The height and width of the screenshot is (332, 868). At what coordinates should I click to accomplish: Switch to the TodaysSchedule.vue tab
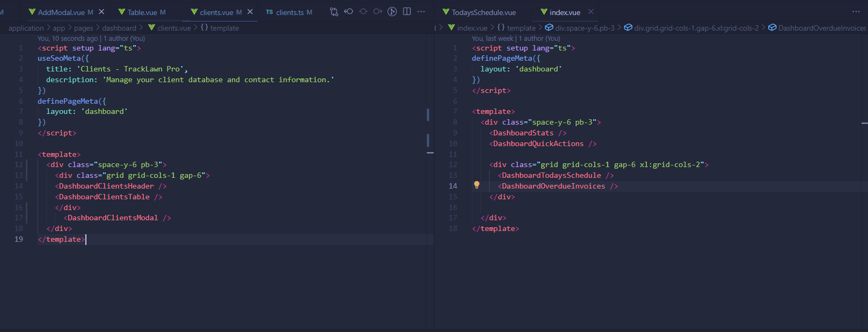click(x=484, y=12)
